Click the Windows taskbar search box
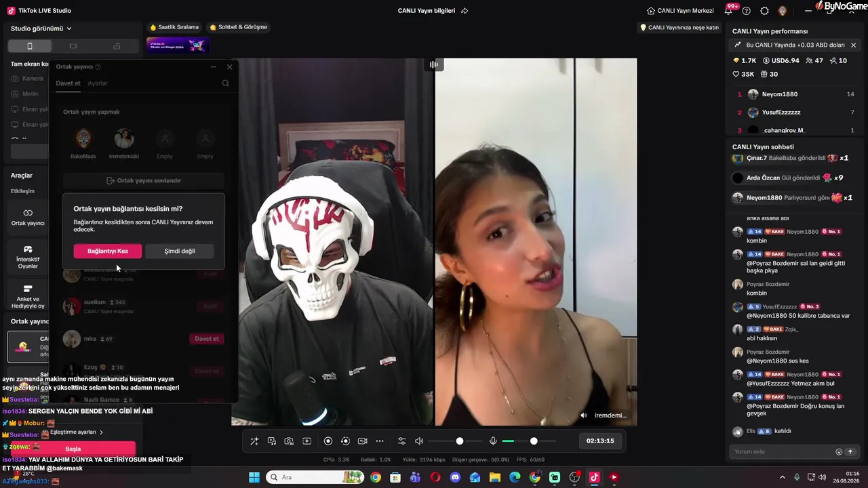This screenshot has height=488, width=868. pyautogui.click(x=314, y=477)
